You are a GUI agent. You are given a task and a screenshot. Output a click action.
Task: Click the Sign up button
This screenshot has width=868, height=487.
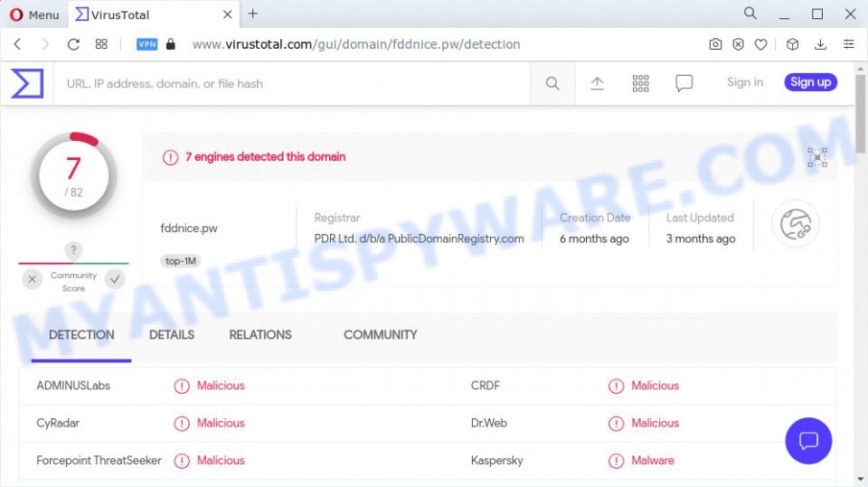(810, 82)
